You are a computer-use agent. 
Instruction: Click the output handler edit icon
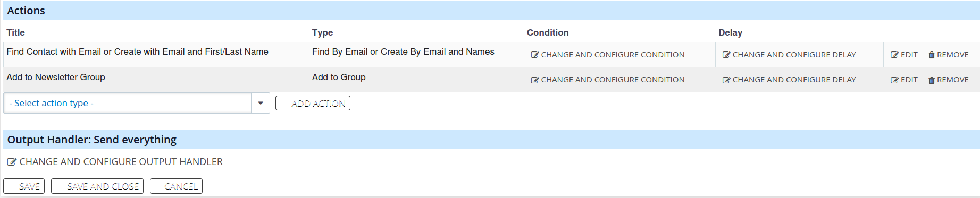pyautogui.click(x=12, y=162)
